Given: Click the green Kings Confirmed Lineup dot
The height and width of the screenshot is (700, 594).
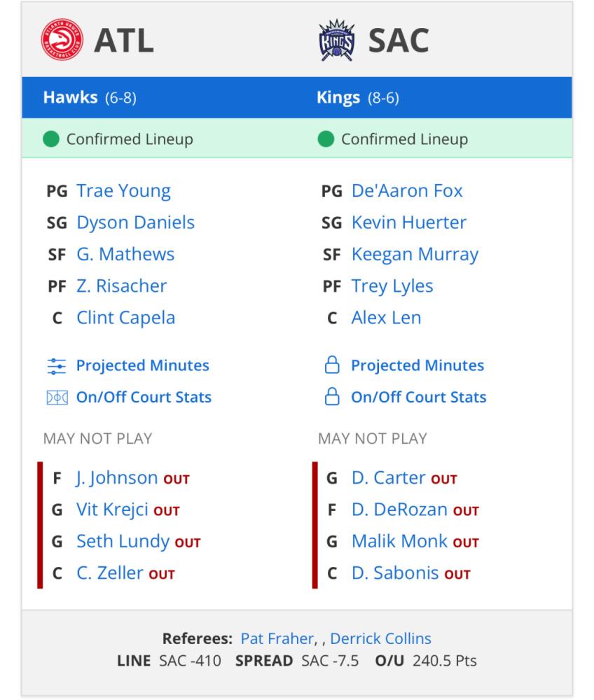Looking at the screenshot, I should pos(326,139).
